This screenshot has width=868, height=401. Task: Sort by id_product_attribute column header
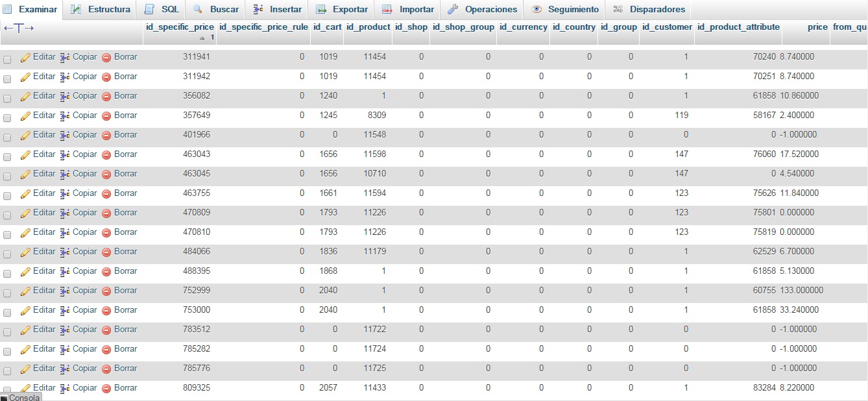pyautogui.click(x=738, y=27)
